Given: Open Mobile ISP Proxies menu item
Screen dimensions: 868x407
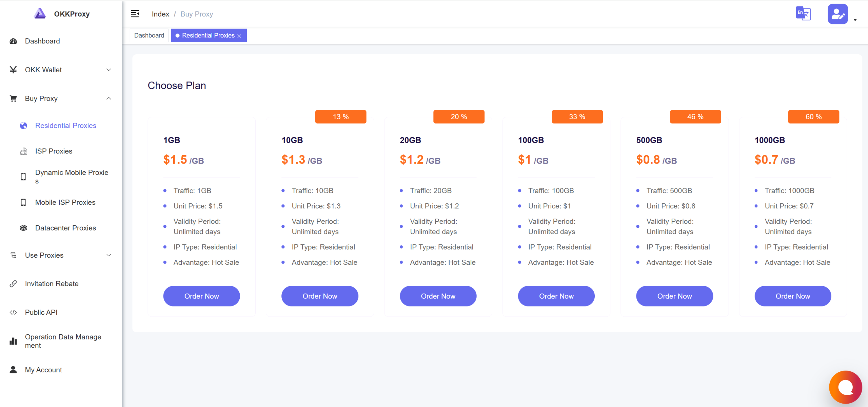Looking at the screenshot, I should pos(65,202).
